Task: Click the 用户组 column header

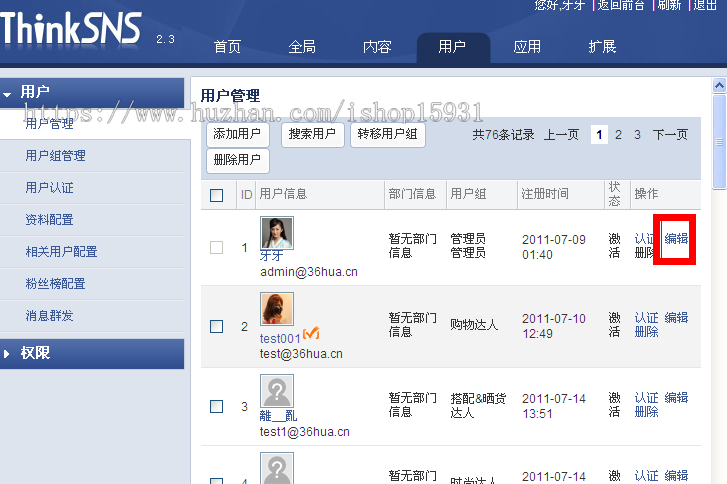Action: point(468,194)
